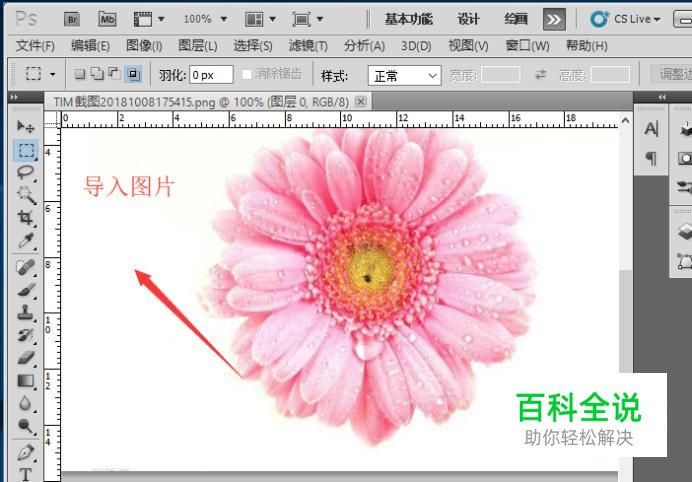Select the Lasso tool
Screen dimensions: 692x482
coord(26,172)
